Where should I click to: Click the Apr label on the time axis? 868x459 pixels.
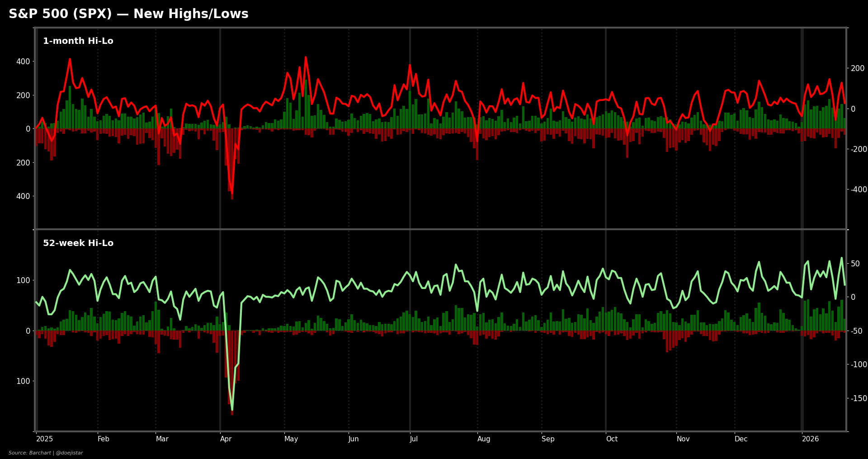pos(226,439)
